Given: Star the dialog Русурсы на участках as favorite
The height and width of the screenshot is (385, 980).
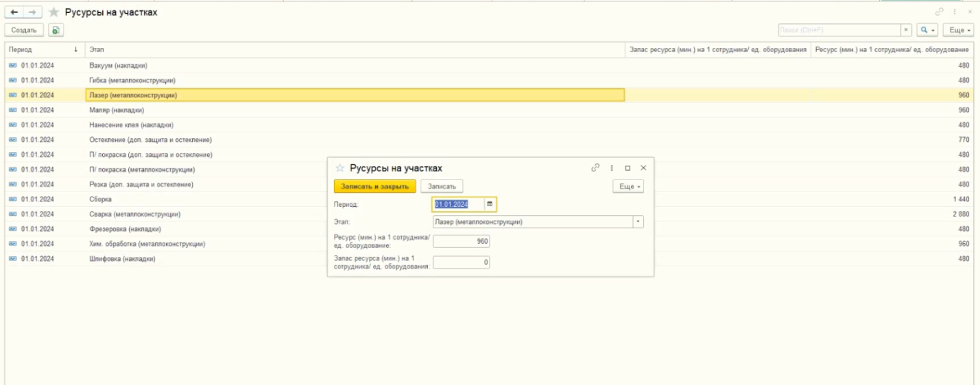Looking at the screenshot, I should [x=339, y=168].
